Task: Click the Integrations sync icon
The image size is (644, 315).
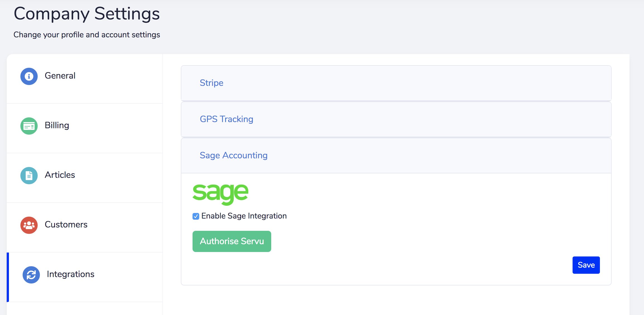Action: point(31,275)
